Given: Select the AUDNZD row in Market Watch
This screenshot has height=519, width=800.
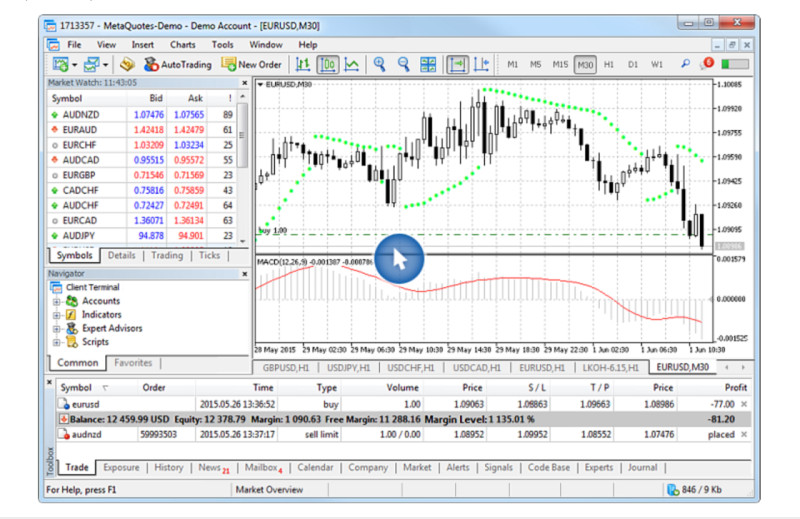Looking at the screenshot, I should click(141, 115).
